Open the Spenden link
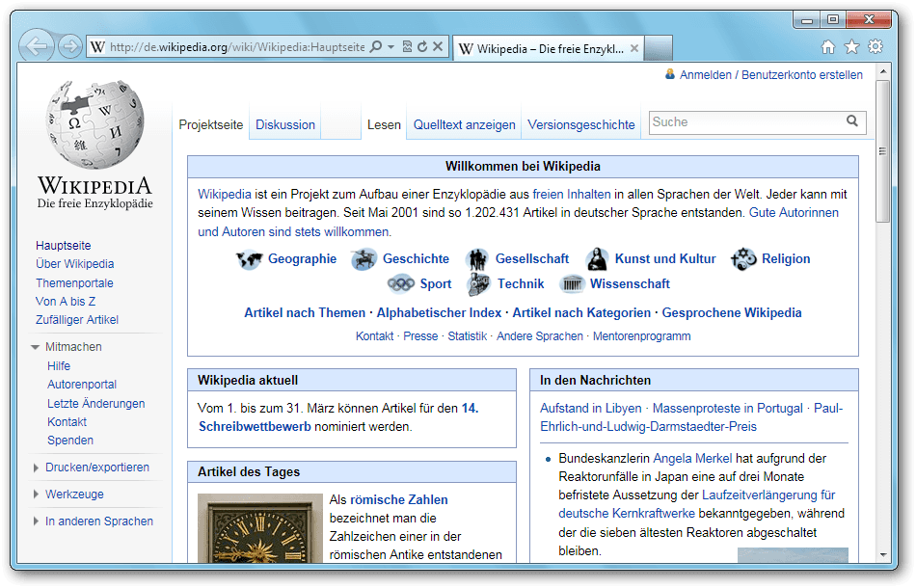Screen dimensions: 916x588 click(x=70, y=441)
